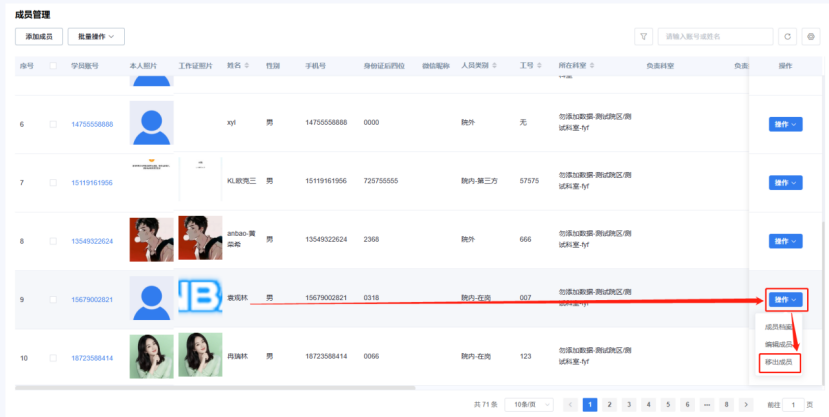Go to page 6
The height and width of the screenshot is (417, 829).
pos(687,405)
